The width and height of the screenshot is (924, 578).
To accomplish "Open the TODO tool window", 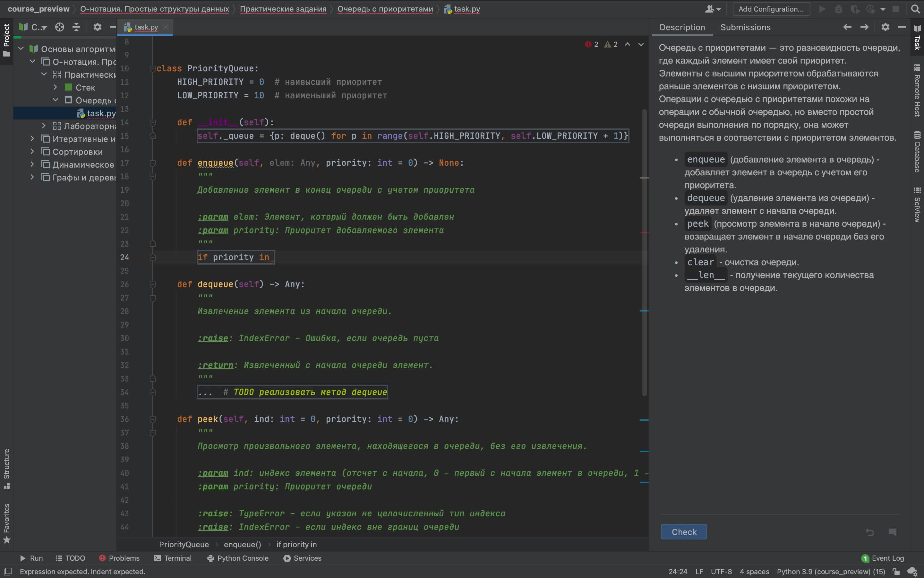I will pyautogui.click(x=70, y=558).
